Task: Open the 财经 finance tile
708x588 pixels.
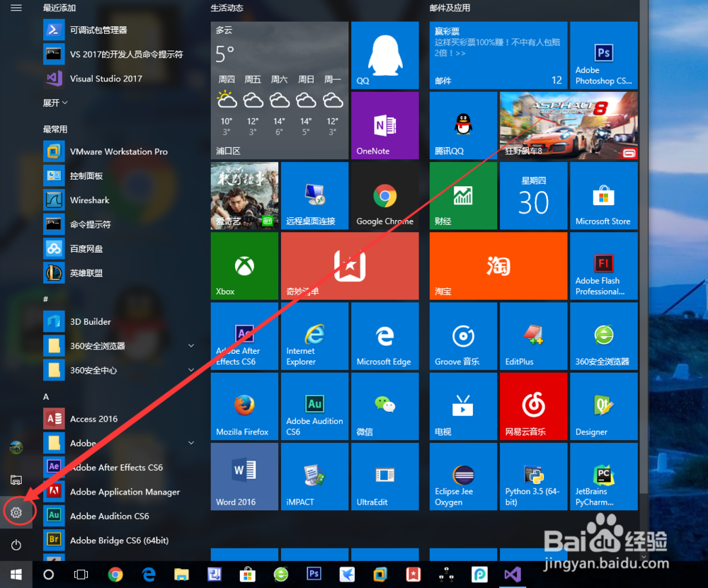Action: tap(463, 196)
